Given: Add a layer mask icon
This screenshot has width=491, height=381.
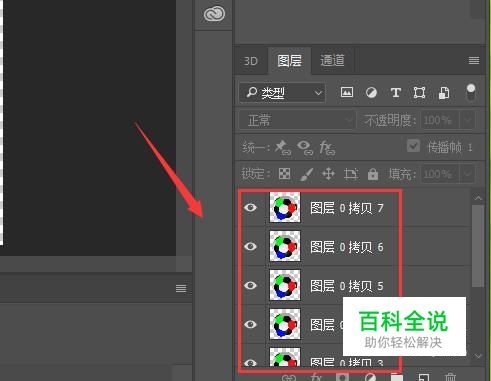Looking at the screenshot, I should click(342, 377).
